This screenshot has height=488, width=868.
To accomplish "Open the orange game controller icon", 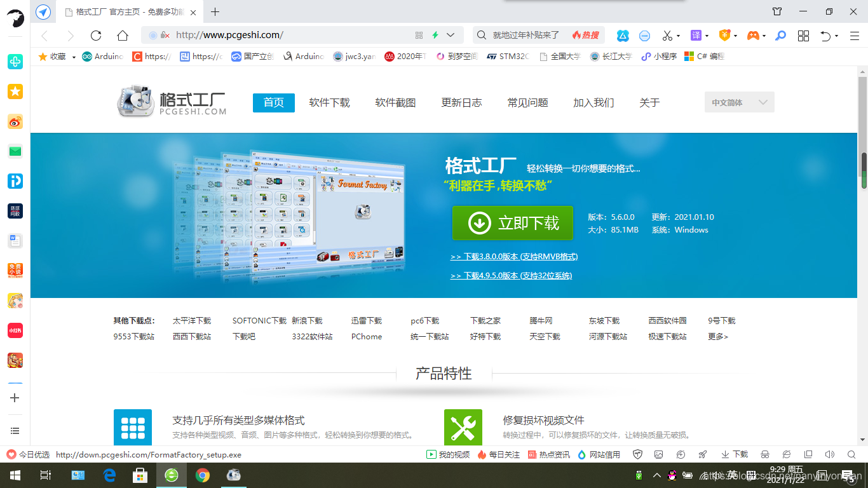I will pos(752,36).
